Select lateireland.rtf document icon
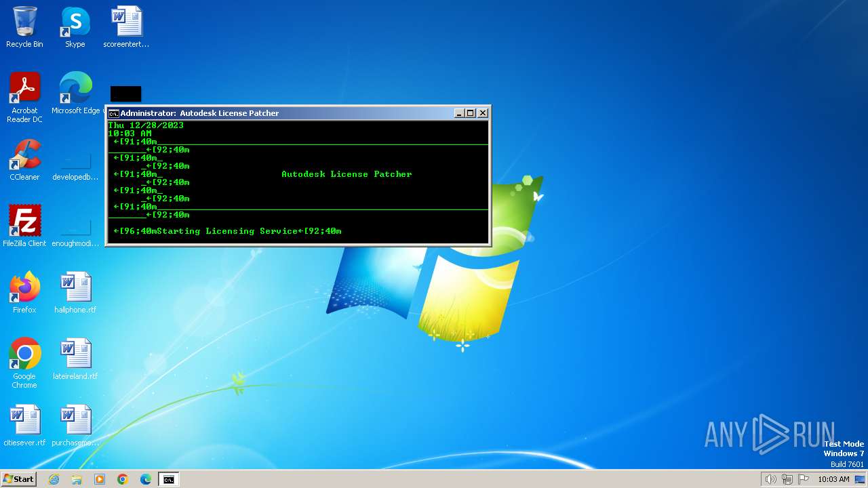This screenshot has width=868, height=488. pyautogui.click(x=75, y=359)
